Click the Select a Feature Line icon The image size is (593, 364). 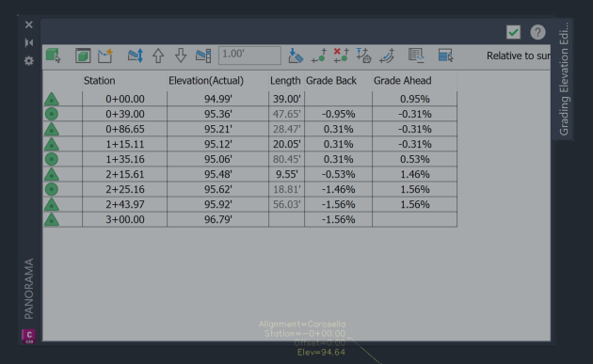point(54,55)
